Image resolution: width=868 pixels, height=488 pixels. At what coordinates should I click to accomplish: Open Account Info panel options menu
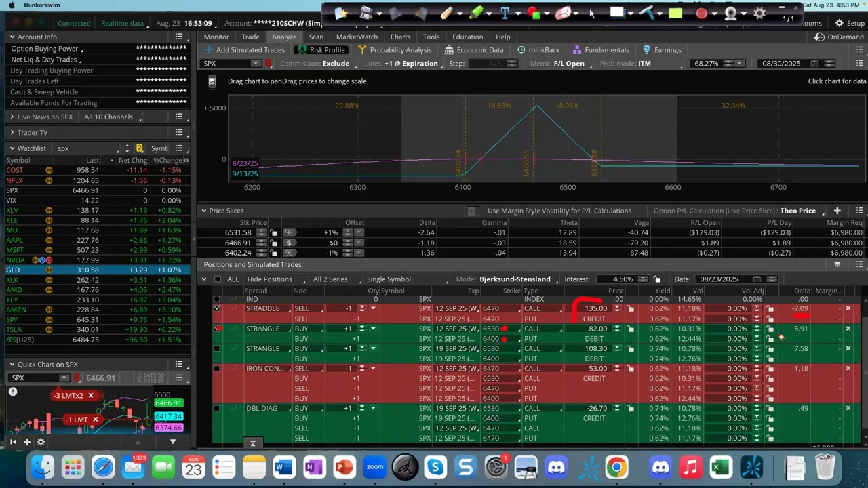179,37
